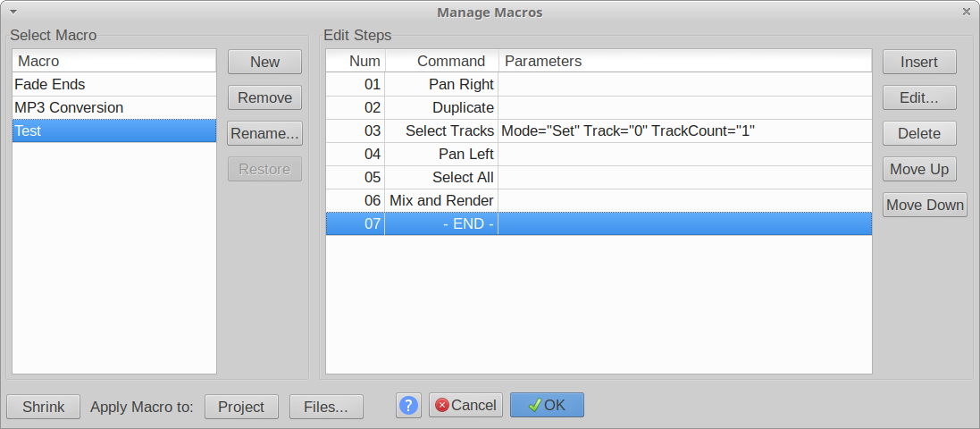
Task: Delete the selected macro step
Action: [919, 133]
